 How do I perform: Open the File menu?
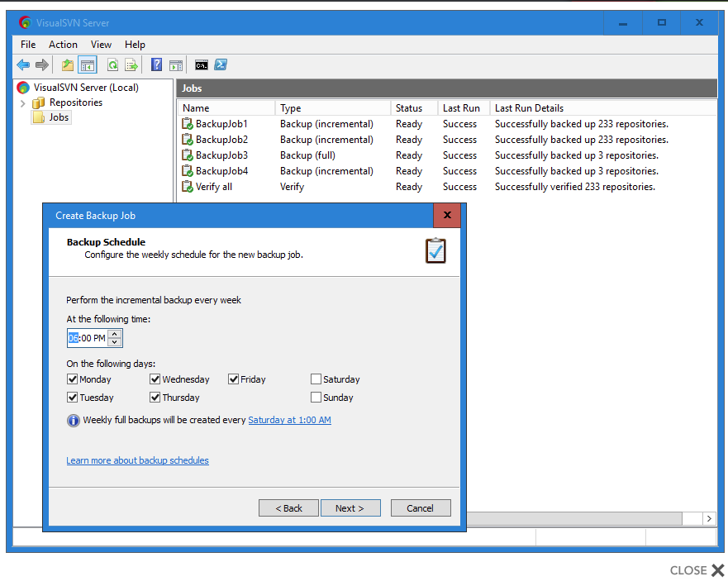[28, 45]
